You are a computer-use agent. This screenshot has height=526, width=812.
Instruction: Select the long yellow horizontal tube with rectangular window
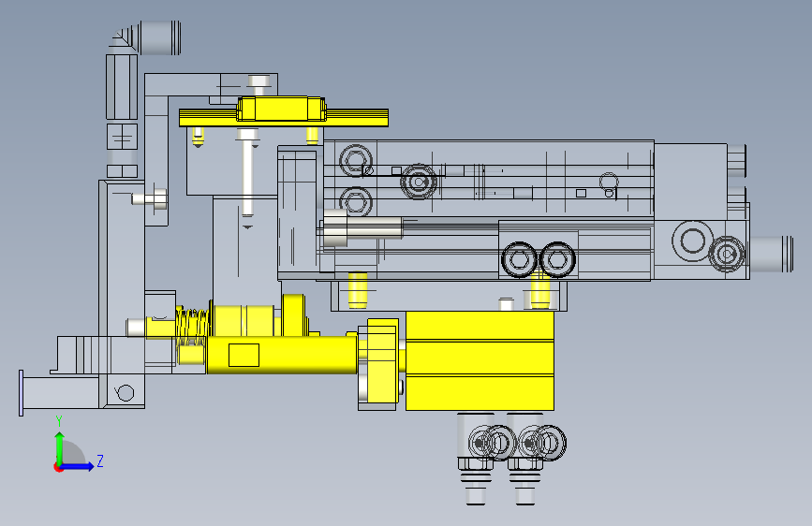tap(281, 355)
